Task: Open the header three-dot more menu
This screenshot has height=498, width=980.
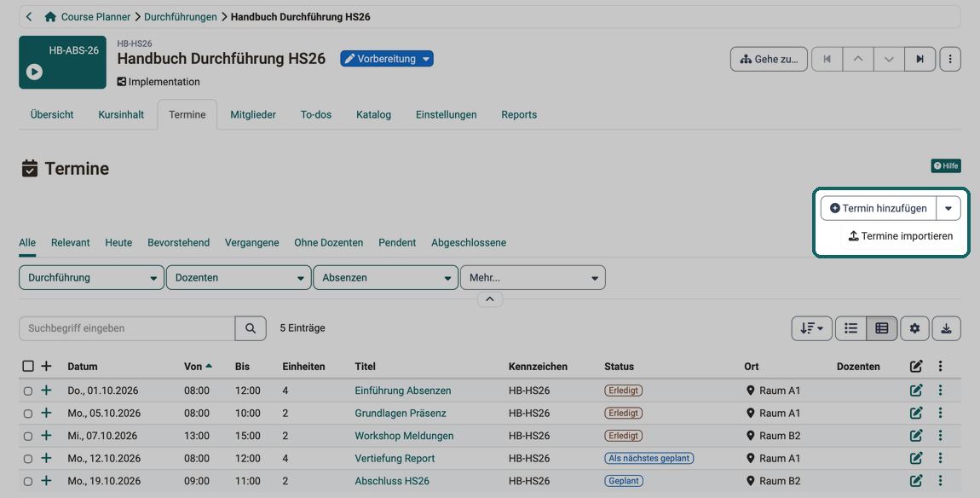Action: pos(950,59)
